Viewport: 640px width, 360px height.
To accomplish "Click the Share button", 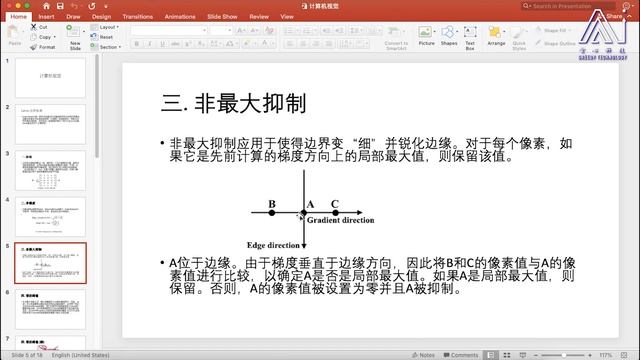I will (x=614, y=16).
